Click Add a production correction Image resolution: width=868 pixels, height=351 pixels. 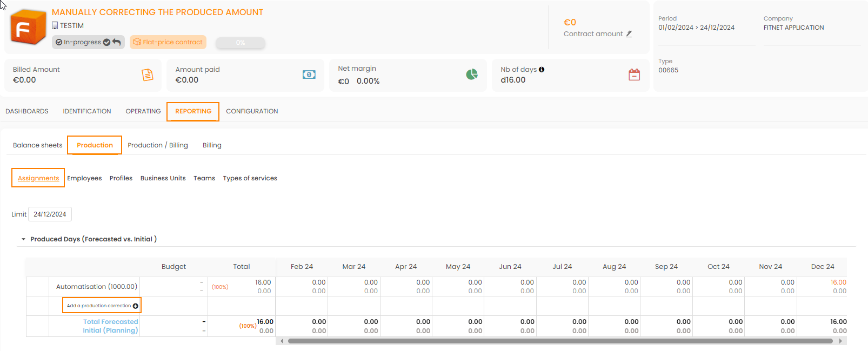[102, 306]
